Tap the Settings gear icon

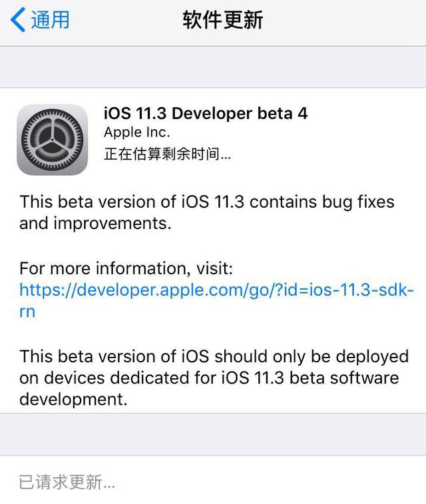pyautogui.click(x=53, y=140)
